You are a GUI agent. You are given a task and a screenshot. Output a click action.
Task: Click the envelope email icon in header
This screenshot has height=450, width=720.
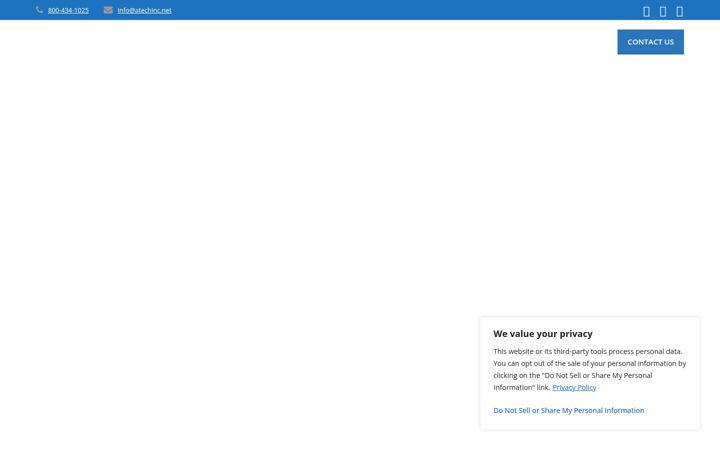click(108, 10)
